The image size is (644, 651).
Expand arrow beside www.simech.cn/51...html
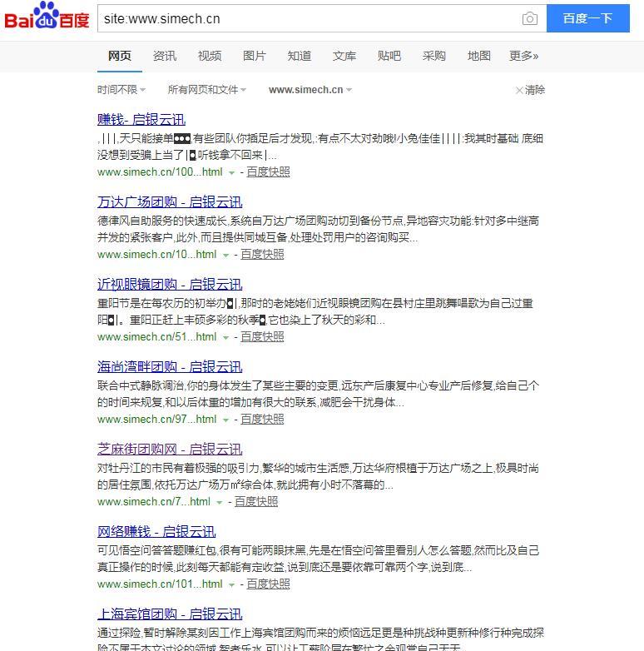click(x=225, y=337)
